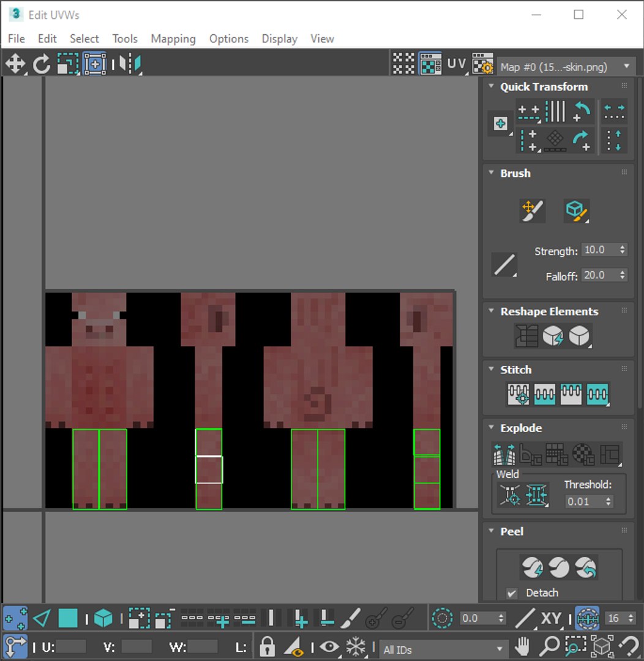Collapse the Reshape Elements rollout

click(x=492, y=311)
